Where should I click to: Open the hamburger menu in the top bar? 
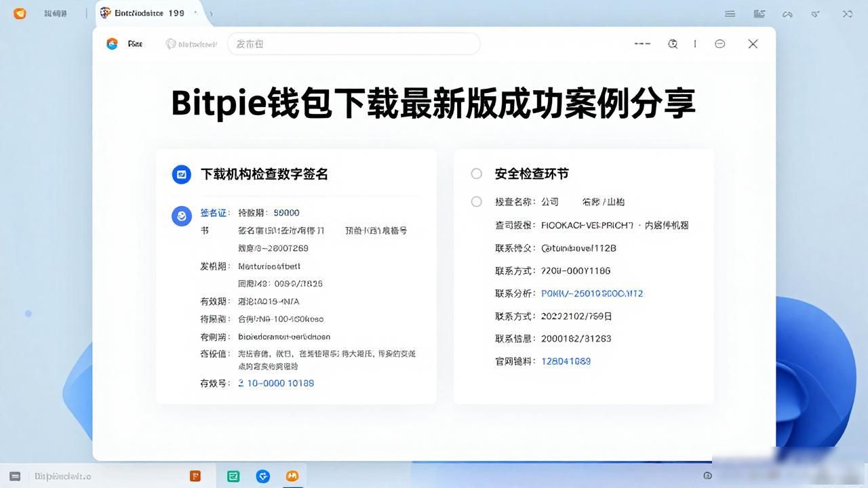tap(730, 14)
